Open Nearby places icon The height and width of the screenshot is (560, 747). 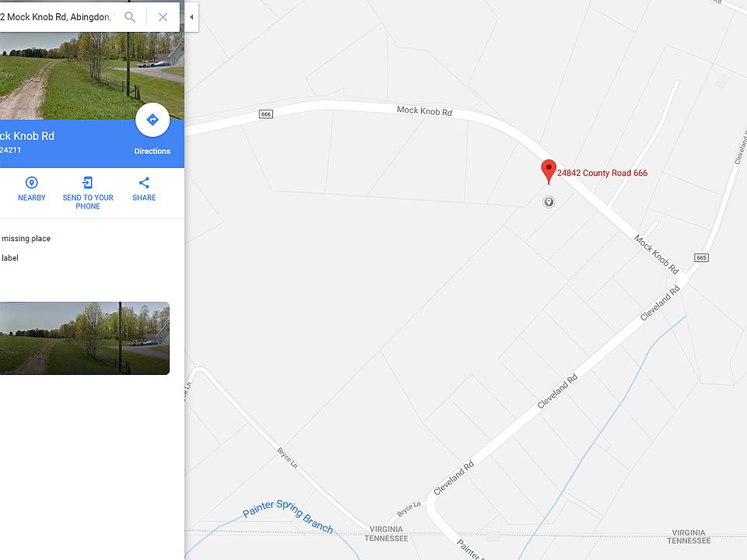[31, 183]
